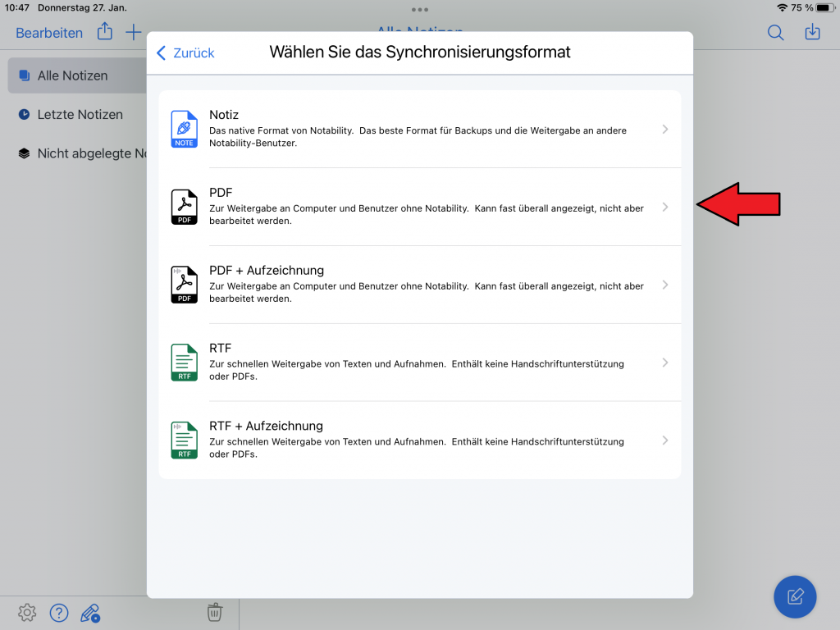Tap the Bearbeiten button

(x=49, y=33)
